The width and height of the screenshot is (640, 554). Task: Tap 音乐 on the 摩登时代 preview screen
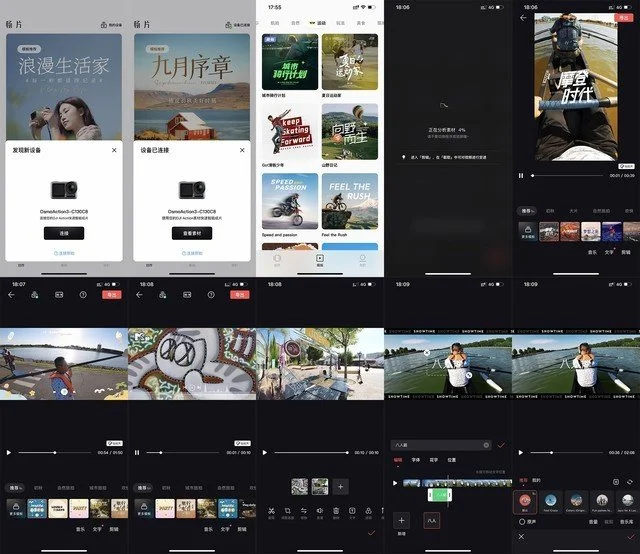pyautogui.click(x=592, y=252)
